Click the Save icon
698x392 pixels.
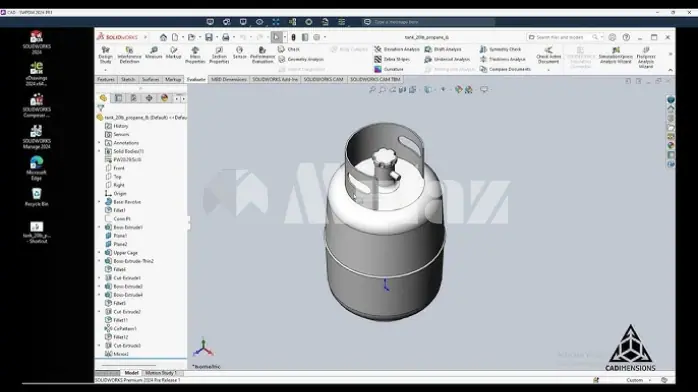[209, 37]
